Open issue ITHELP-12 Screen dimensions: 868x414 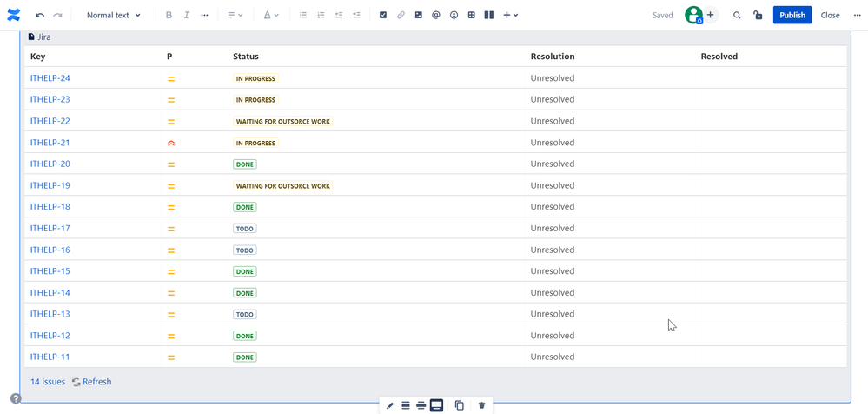point(50,336)
